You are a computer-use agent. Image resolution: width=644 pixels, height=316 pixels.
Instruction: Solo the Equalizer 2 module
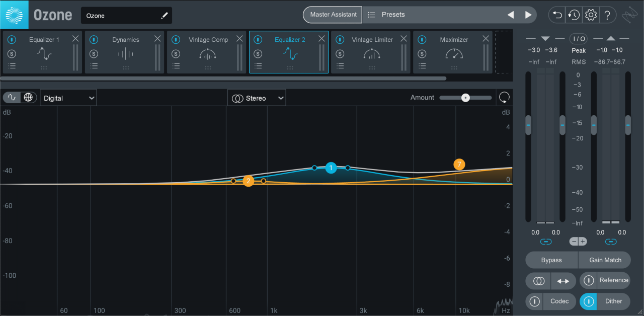tap(258, 54)
